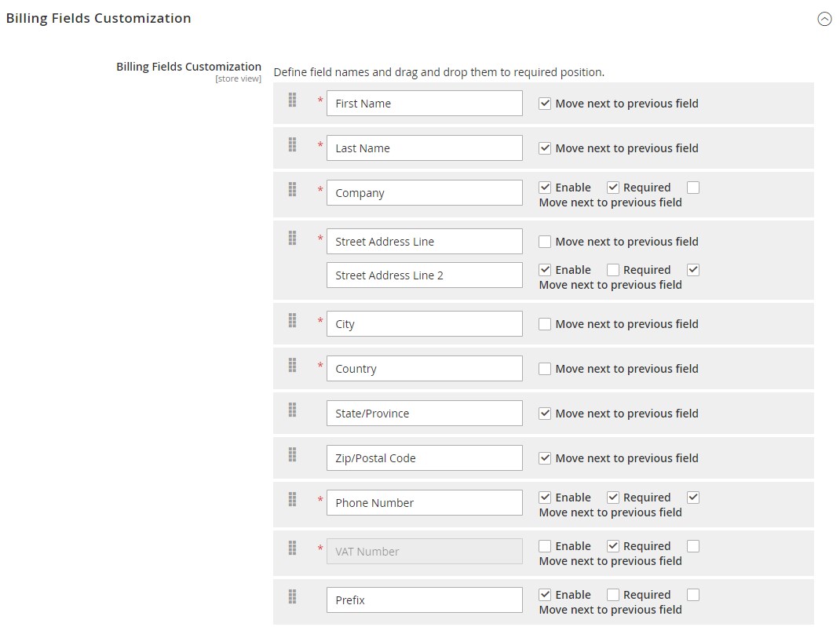Tick Move next to previous field for City
The height and width of the screenshot is (627, 840).
pyautogui.click(x=545, y=324)
